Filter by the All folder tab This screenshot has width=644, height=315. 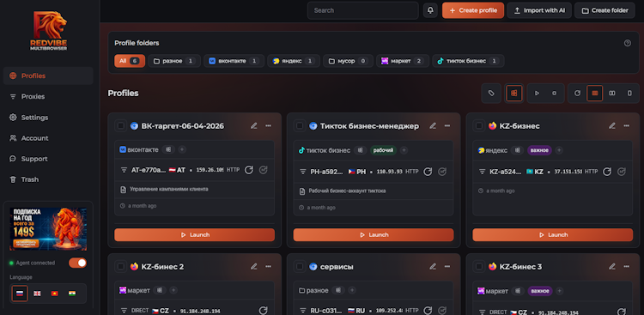pos(130,61)
